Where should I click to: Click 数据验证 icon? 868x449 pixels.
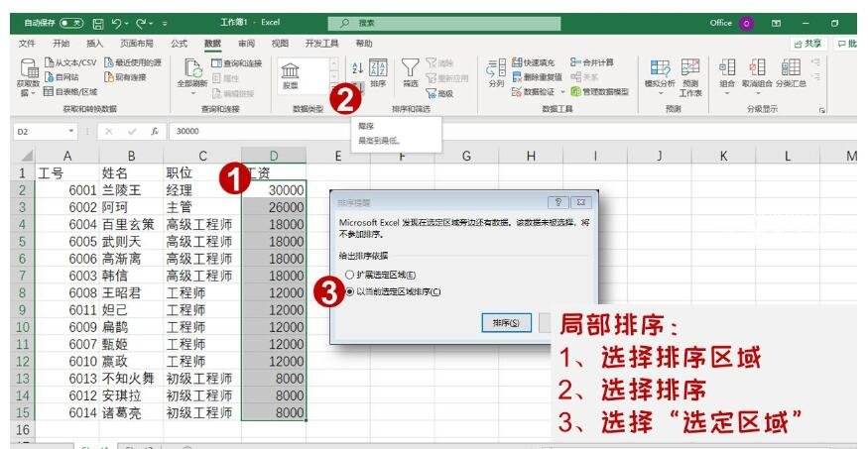point(517,92)
